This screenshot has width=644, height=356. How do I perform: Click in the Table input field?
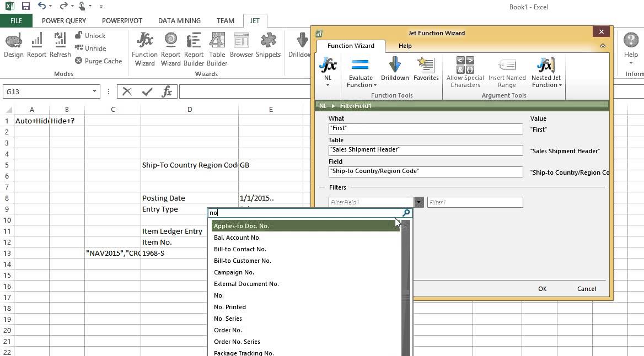point(426,150)
